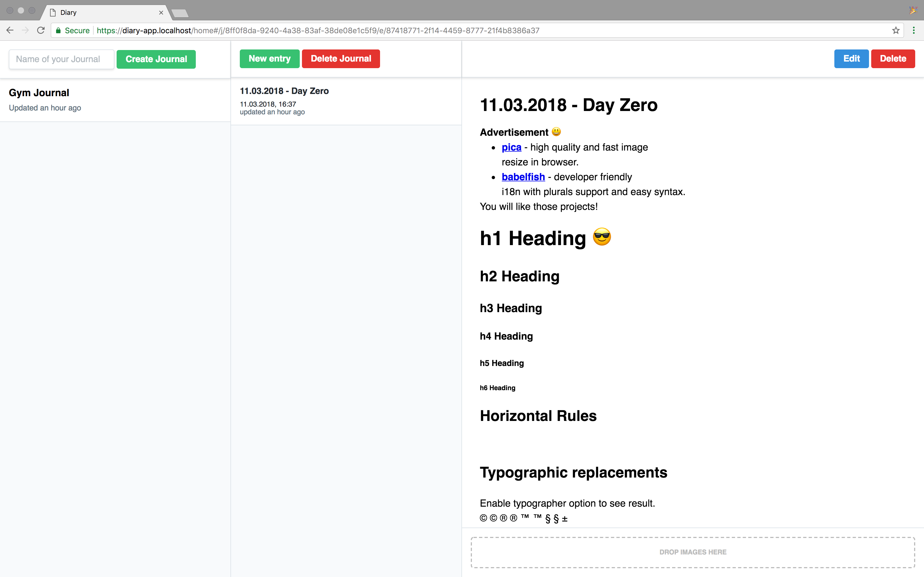Delete the current journal
Viewport: 924px width, 577px height.
[340, 59]
